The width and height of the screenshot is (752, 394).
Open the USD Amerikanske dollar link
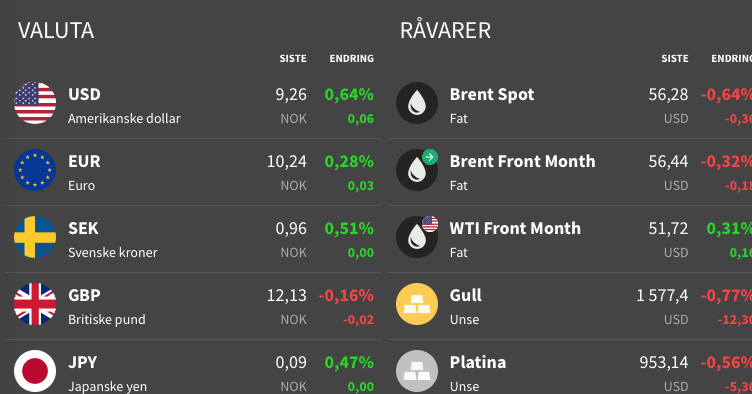pyautogui.click(x=124, y=106)
